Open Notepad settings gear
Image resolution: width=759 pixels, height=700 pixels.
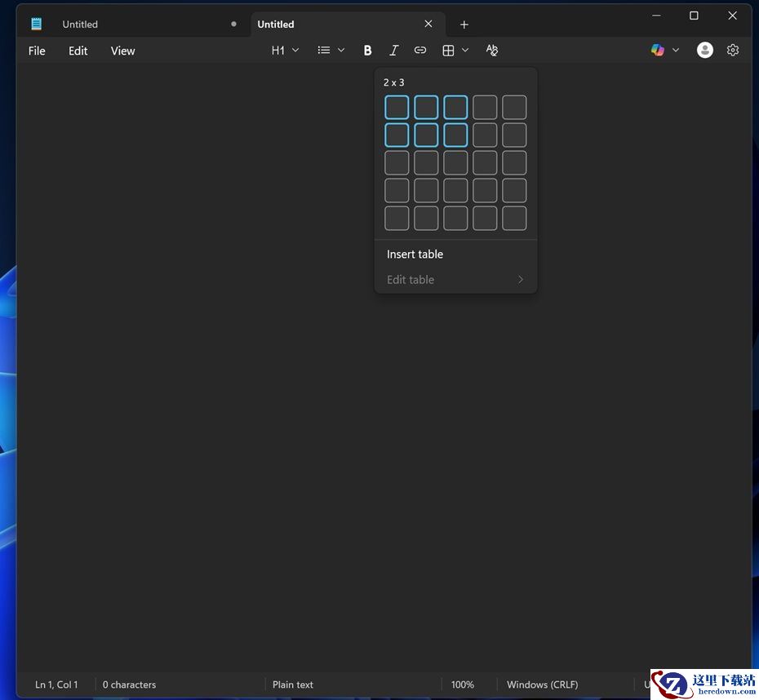(x=733, y=51)
